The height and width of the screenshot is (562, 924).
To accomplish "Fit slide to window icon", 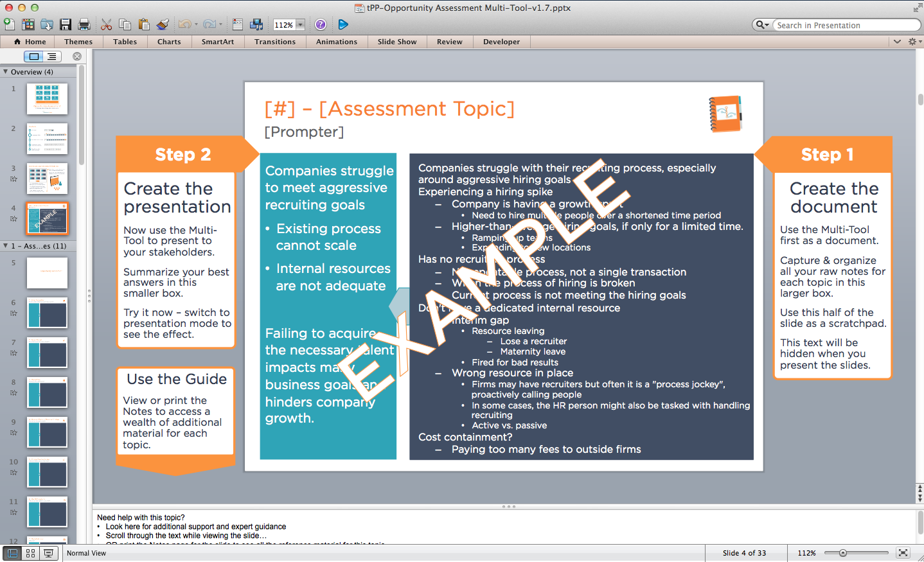I will pos(903,552).
